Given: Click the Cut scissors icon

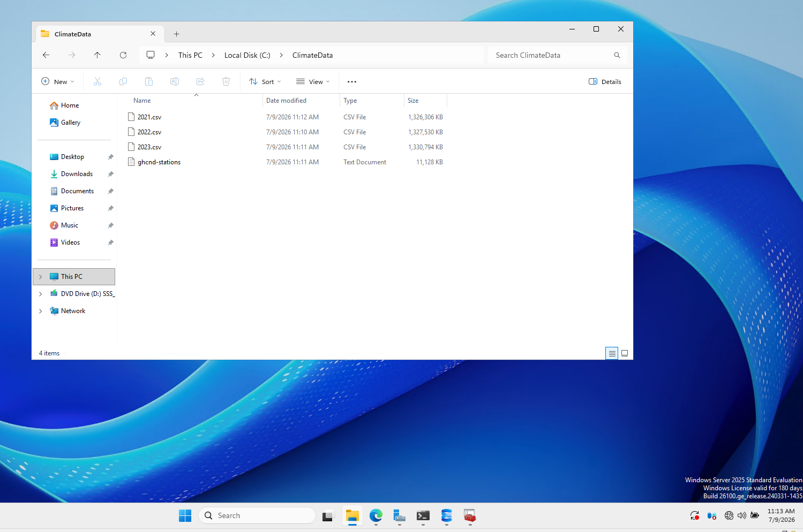Looking at the screenshot, I should coord(97,81).
